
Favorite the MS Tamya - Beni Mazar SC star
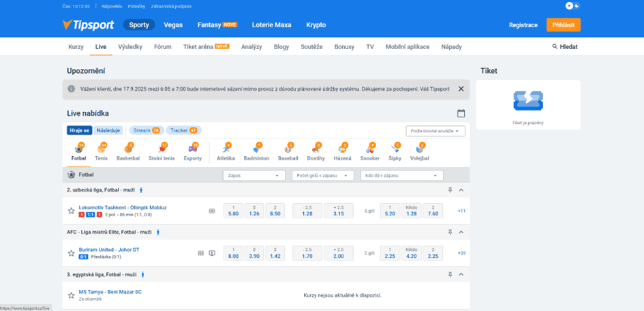71,295
